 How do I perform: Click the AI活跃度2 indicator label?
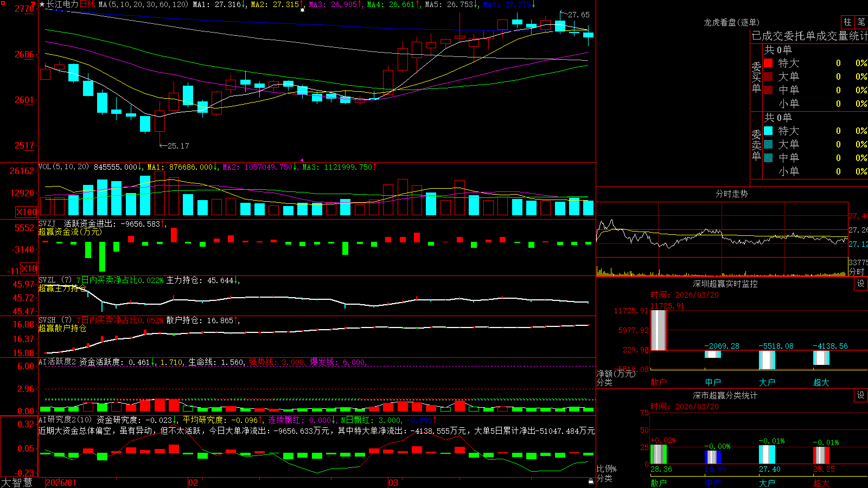[x=58, y=362]
